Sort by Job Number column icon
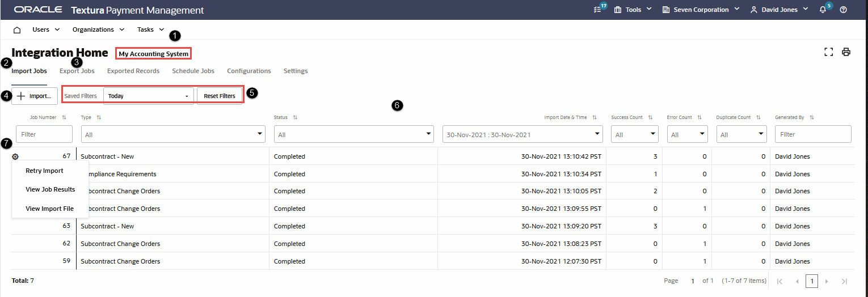The height and width of the screenshot is (297, 868). 64,117
